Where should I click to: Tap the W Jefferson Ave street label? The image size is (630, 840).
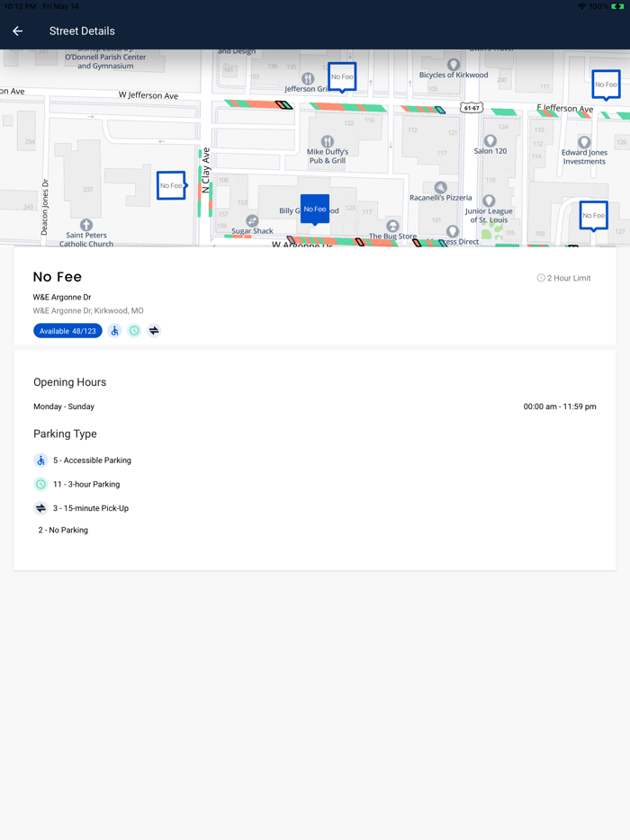tap(148, 95)
